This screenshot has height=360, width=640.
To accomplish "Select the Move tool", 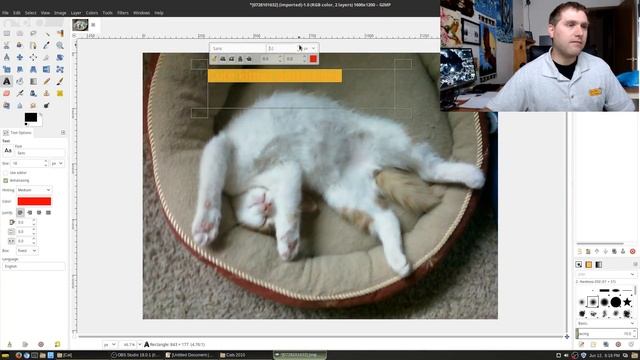I will 20,57.
